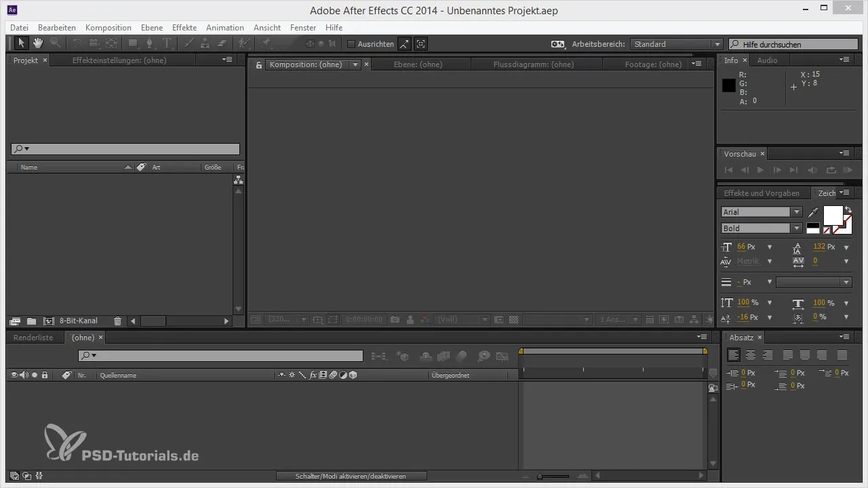Screen dimensions: 868x488
Task: Open the Projekt panel options menu
Action: [227, 60]
